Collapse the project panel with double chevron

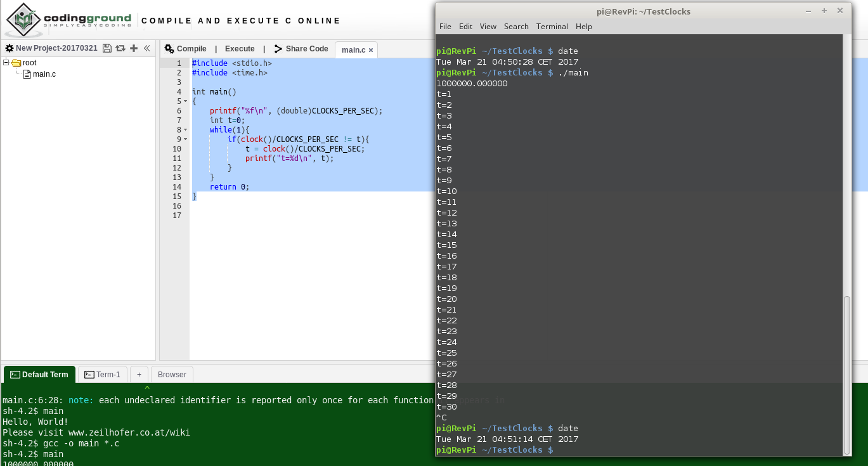pyautogui.click(x=147, y=48)
